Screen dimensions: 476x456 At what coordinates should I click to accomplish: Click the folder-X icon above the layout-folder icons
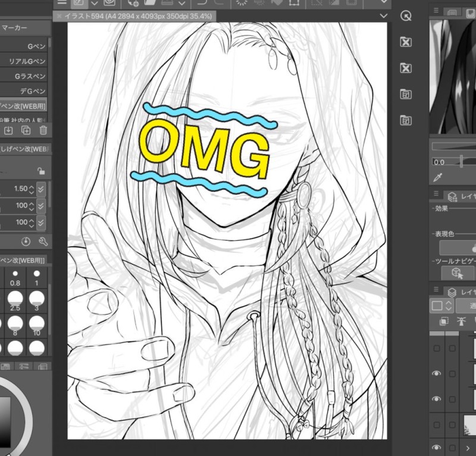(406, 68)
